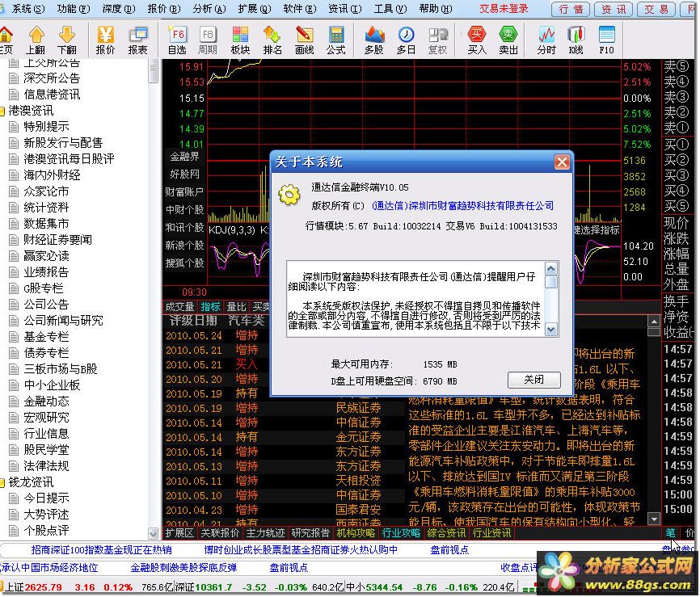700x597 pixels.
Task: Switch to the 指标 tab
Action: 210,307
